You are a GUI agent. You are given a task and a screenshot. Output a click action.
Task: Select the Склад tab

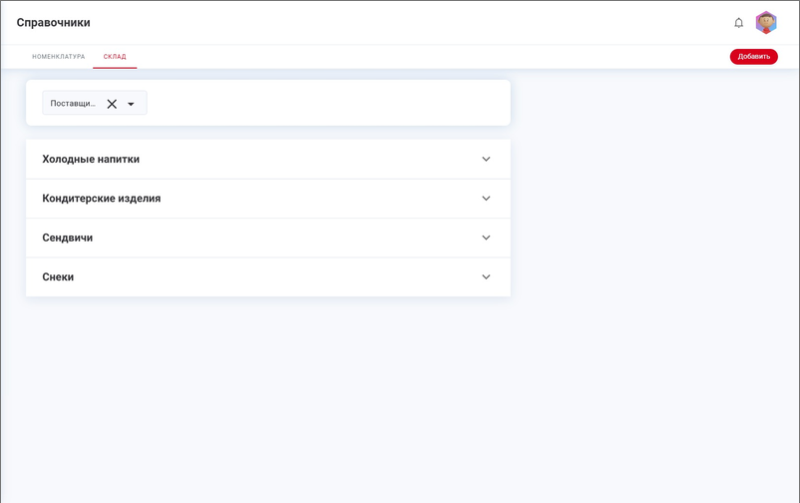(x=115, y=57)
